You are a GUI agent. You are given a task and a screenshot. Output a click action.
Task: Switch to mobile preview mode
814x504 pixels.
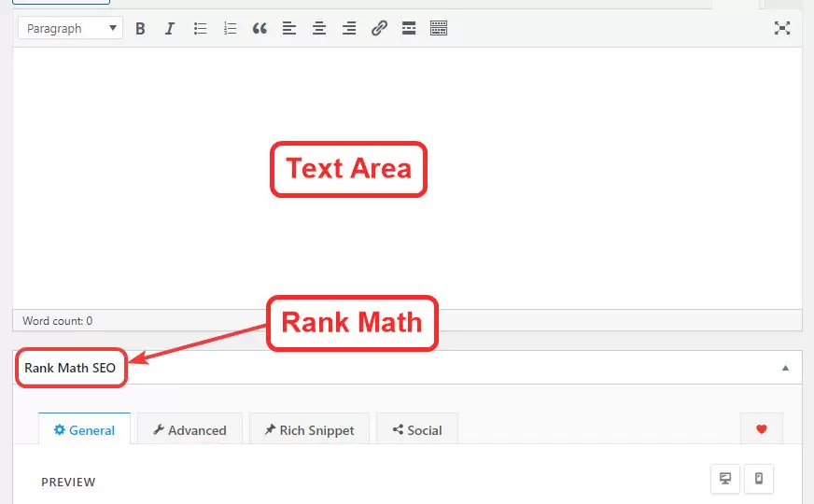tap(759, 479)
